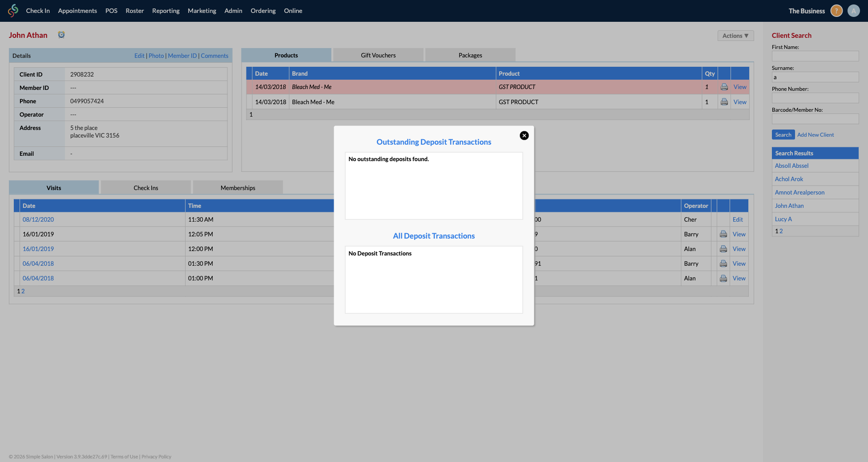Select the Check Ins tab
The image size is (868, 462).
145,187
